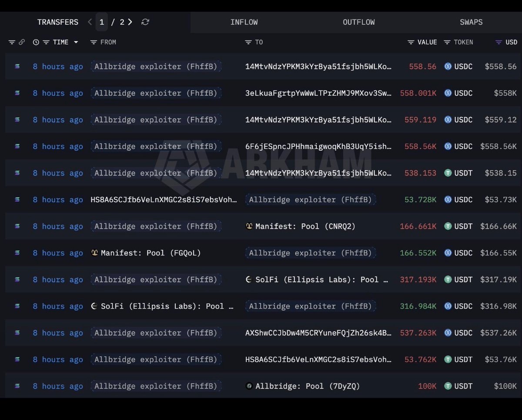The image size is (522, 420).
Task: Click the 53.728K value cell
Action: click(x=420, y=200)
